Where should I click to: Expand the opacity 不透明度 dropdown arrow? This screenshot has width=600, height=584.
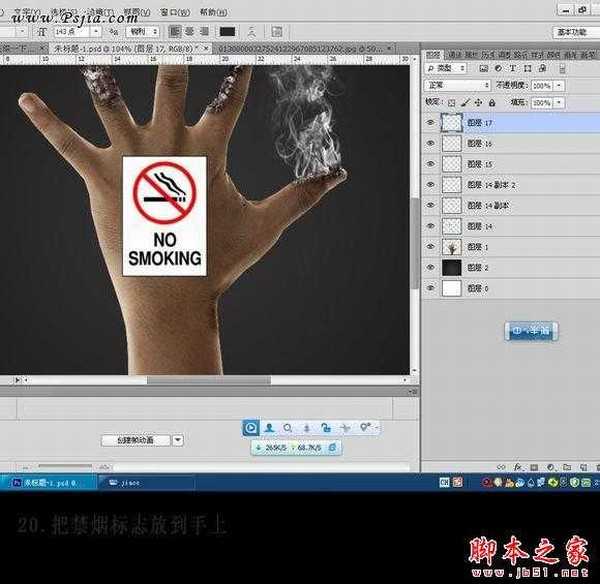coord(558,86)
